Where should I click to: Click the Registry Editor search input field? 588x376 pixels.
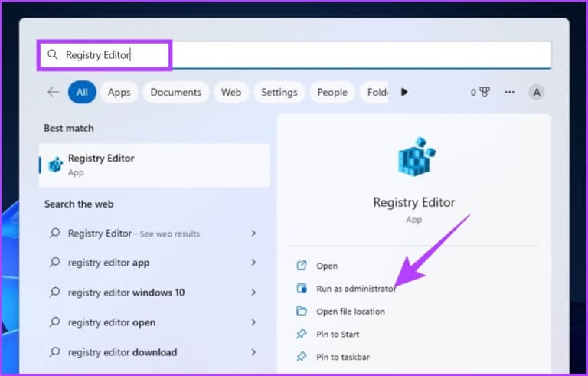pos(294,55)
